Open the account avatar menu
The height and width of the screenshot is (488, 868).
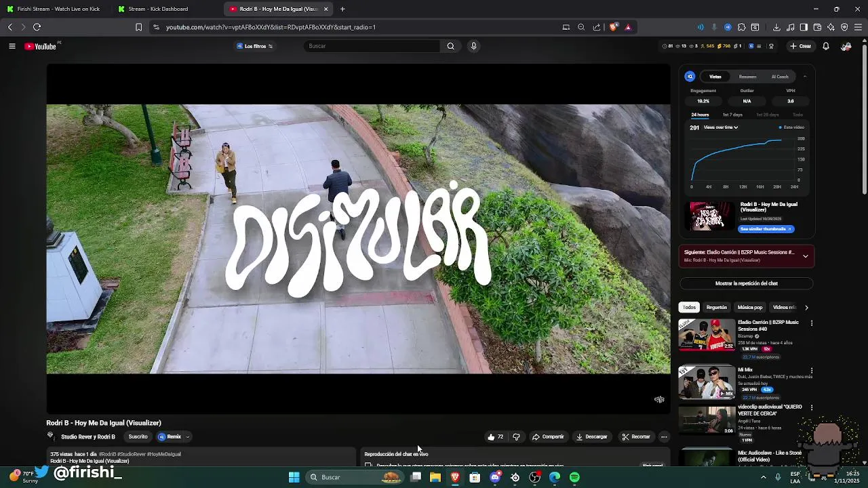[x=846, y=46]
